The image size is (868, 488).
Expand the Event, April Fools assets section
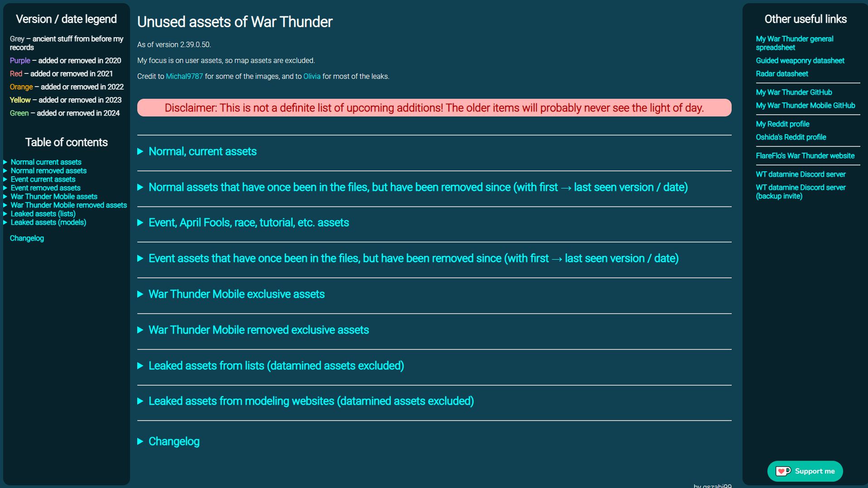click(x=248, y=222)
